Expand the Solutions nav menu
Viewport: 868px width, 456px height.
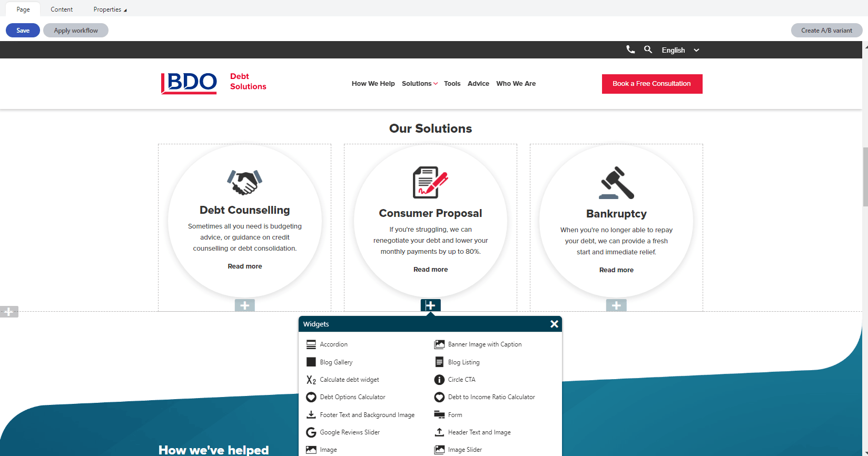coord(420,83)
